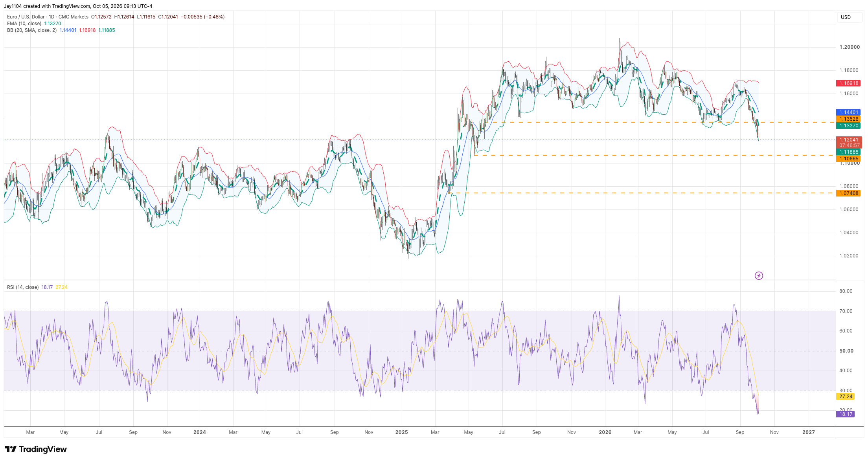Click the purple lightning bolt icon

(x=759, y=275)
